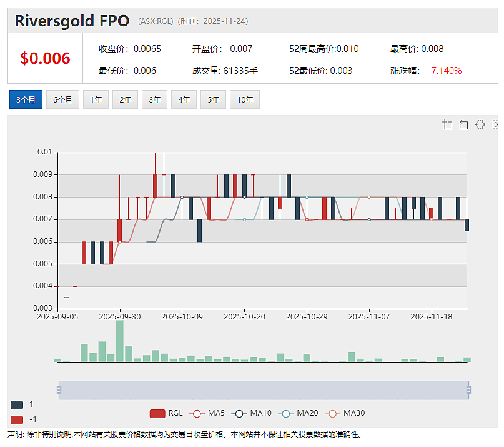Image resolution: width=504 pixels, height=447 pixels.
Task: Switch chart to 6个月 range
Action: tap(62, 99)
